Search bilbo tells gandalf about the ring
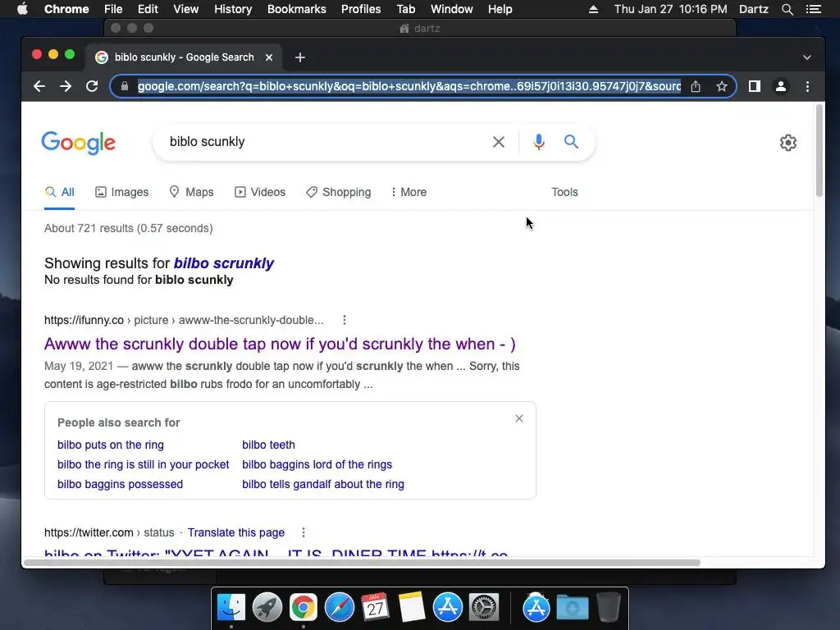This screenshot has height=630, width=840. click(323, 484)
